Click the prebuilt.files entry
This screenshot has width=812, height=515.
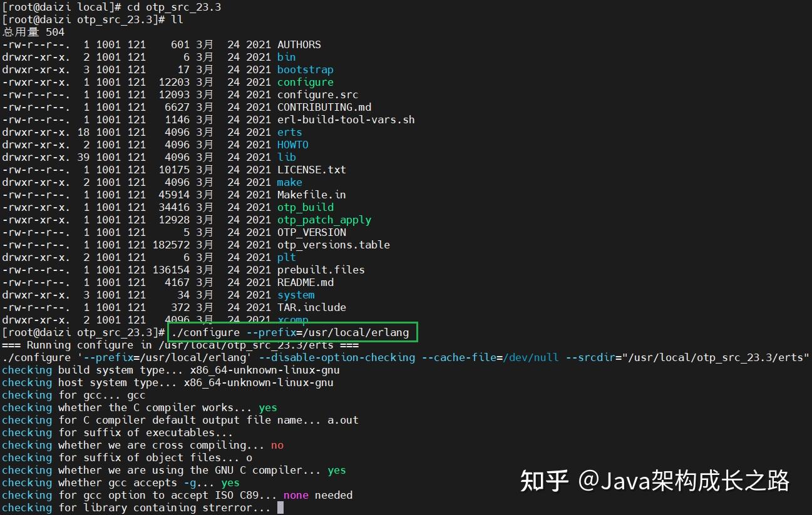point(321,270)
